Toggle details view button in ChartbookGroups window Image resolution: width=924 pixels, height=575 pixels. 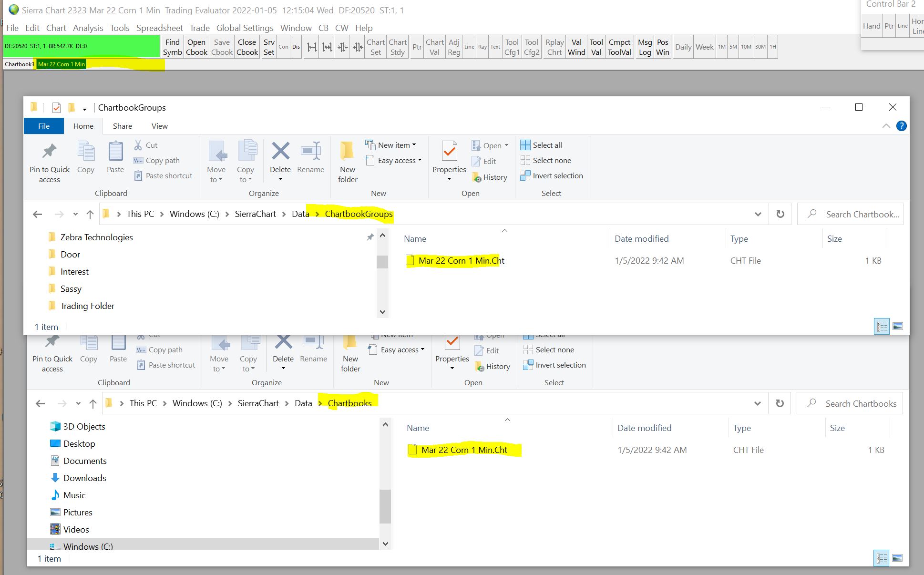[x=882, y=327]
